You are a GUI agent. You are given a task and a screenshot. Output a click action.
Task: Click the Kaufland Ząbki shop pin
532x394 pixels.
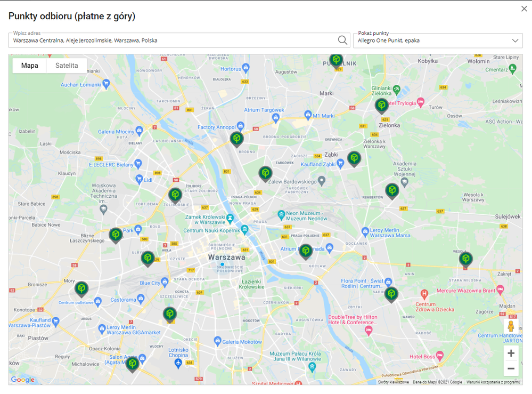[340, 163]
